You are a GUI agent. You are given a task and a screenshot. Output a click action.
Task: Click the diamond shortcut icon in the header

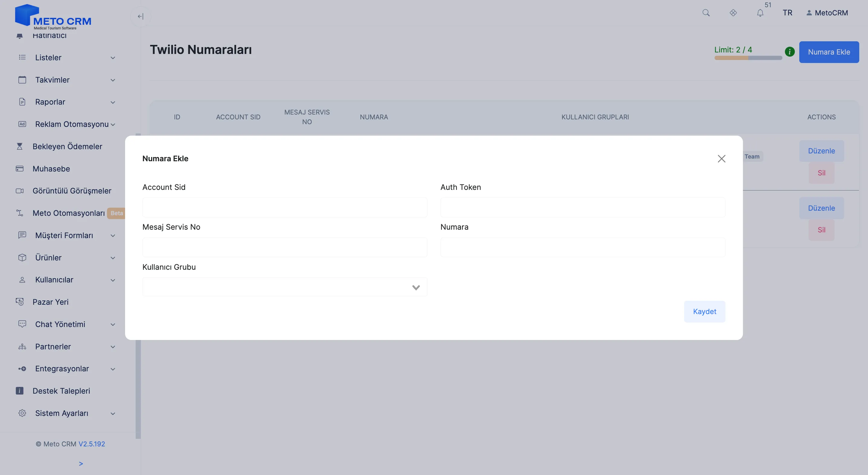733,13
